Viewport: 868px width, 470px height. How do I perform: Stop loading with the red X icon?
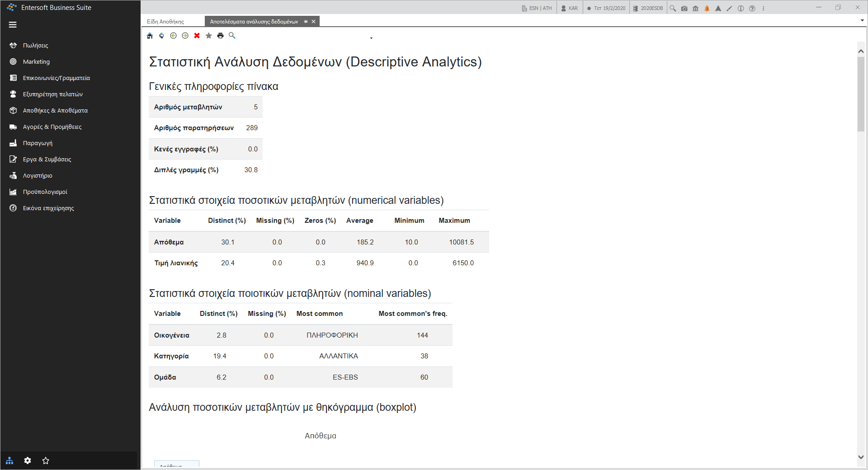point(197,36)
